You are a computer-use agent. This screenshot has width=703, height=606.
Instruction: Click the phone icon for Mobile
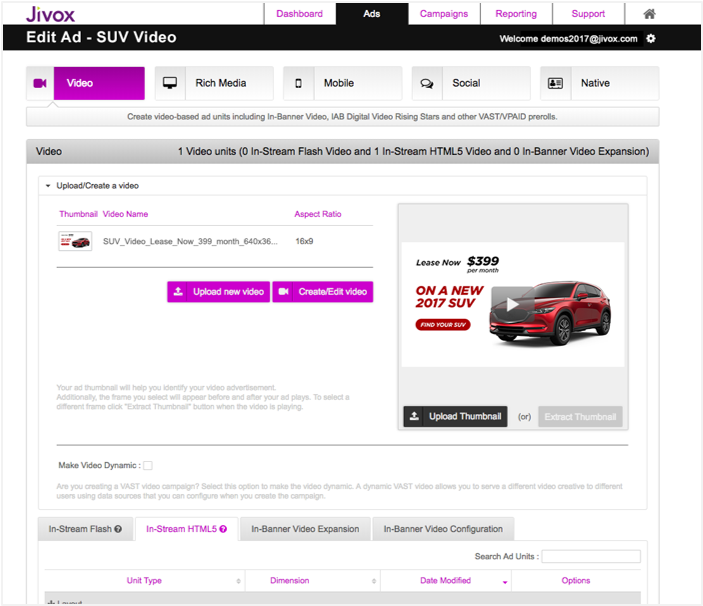pyautogui.click(x=298, y=83)
